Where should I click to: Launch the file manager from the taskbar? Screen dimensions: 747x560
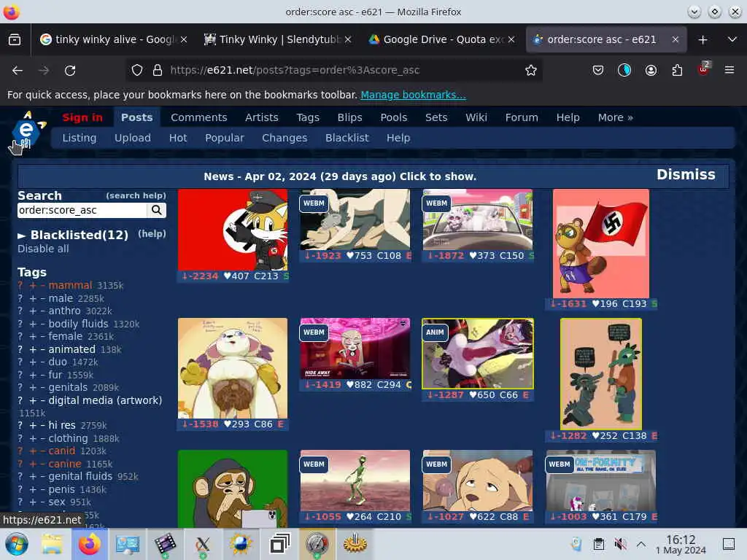[52, 544]
